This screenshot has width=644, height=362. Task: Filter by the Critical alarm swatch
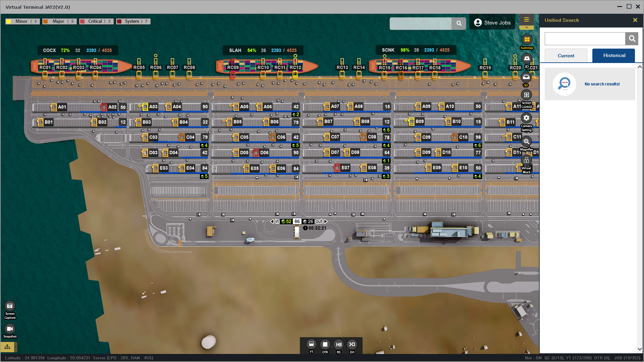(x=83, y=21)
